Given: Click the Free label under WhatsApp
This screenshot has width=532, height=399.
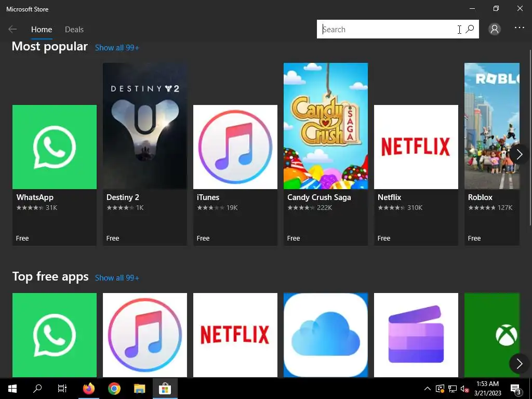Looking at the screenshot, I should coord(22,238).
